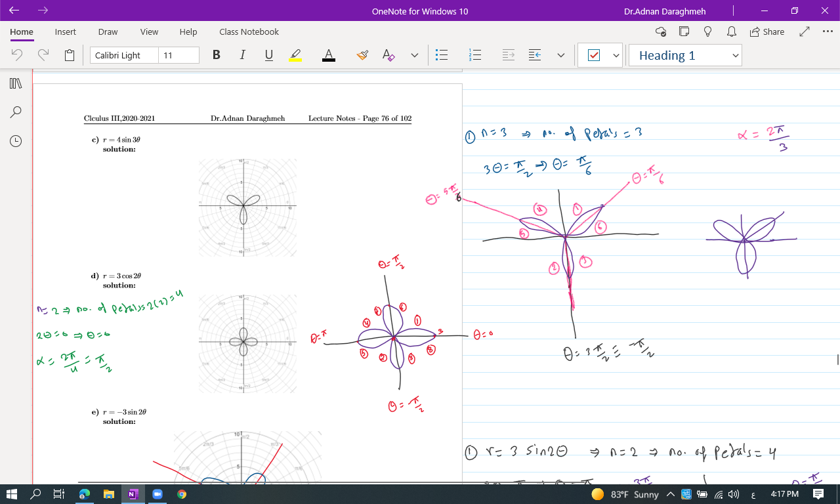
Task: Switch to the Draw tab
Action: click(x=108, y=31)
